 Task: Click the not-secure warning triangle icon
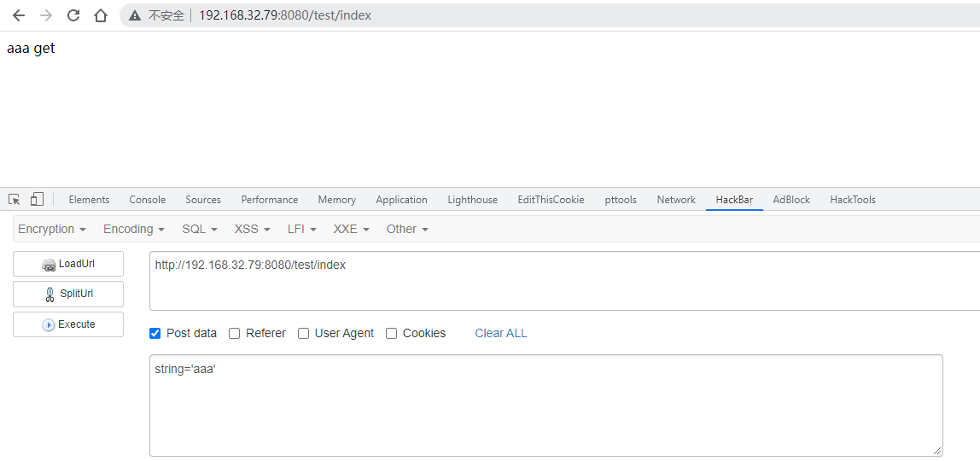[x=134, y=15]
